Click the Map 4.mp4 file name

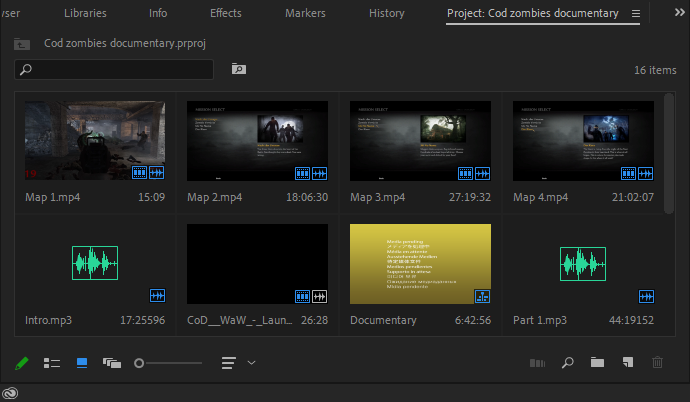[540, 197]
